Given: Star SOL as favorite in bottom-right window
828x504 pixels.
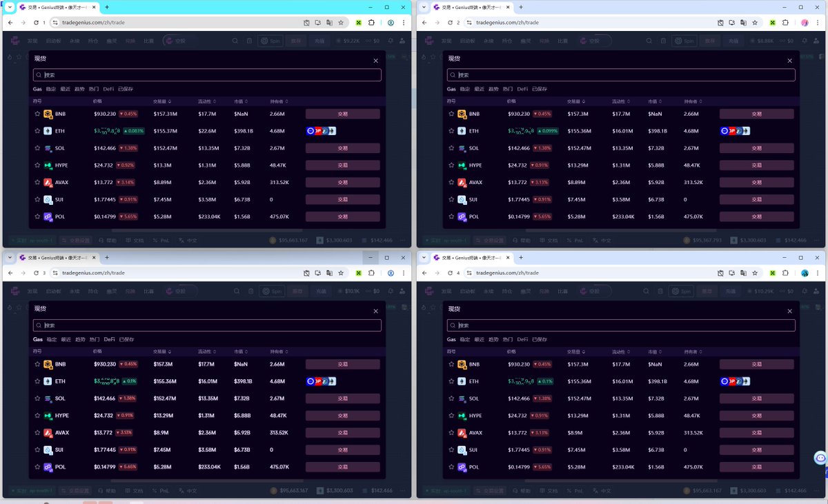Looking at the screenshot, I should click(451, 399).
